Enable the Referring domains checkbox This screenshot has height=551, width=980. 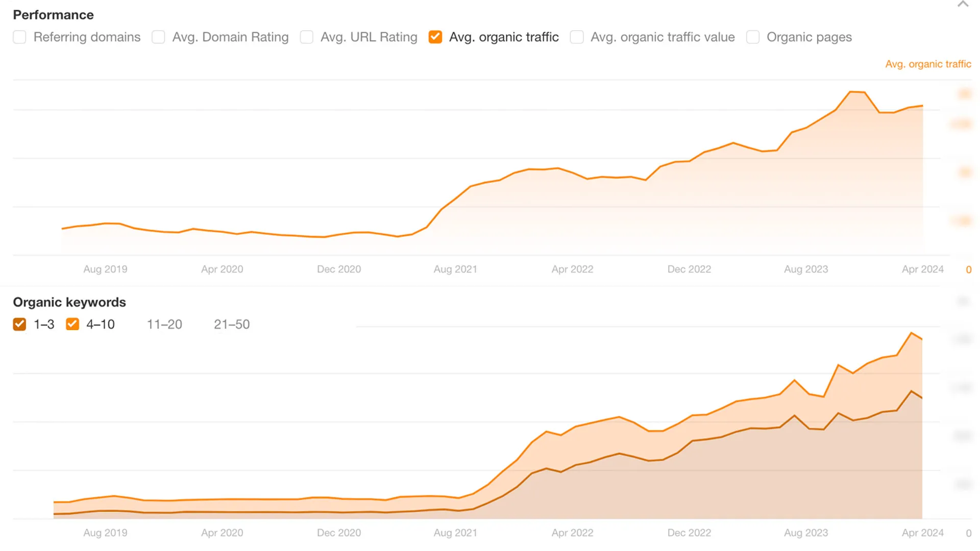click(19, 37)
